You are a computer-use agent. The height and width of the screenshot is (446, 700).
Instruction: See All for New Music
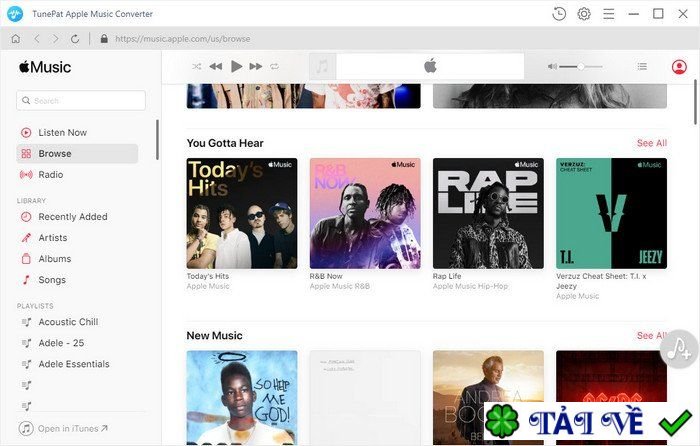click(651, 335)
